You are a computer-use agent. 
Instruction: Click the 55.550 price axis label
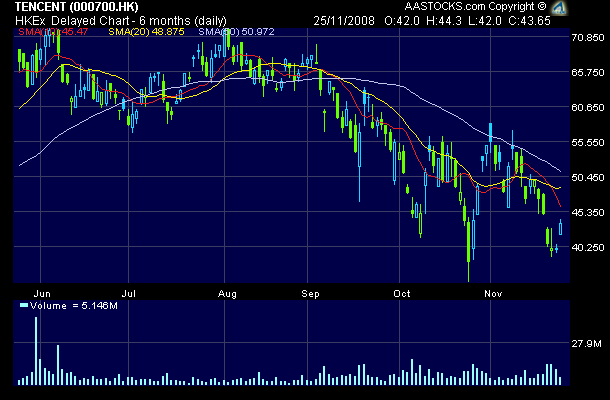pos(588,143)
